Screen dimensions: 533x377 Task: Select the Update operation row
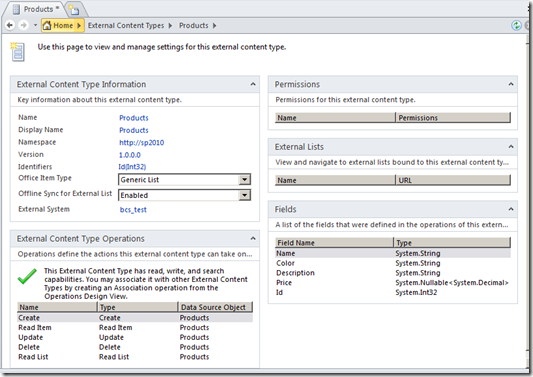tap(135, 338)
